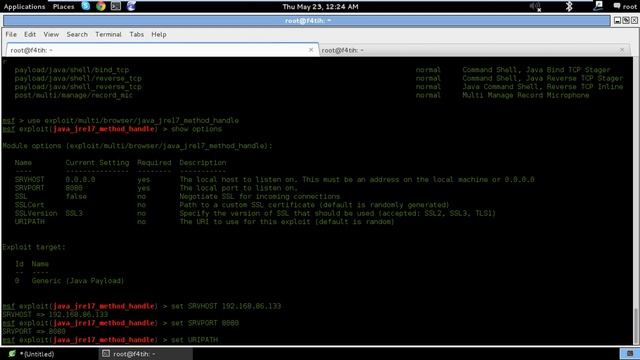Click the globe launcher icon in top panel
Image resolution: width=640 pixels, height=360 pixels.
[131, 6]
